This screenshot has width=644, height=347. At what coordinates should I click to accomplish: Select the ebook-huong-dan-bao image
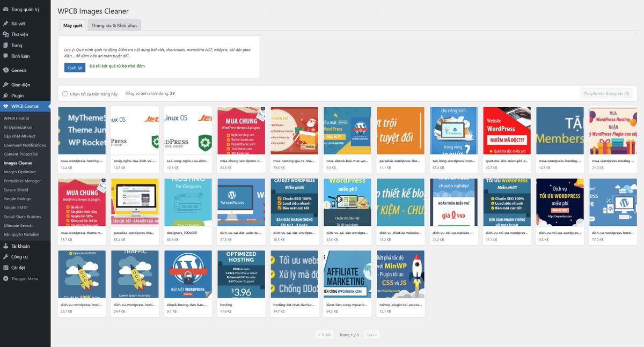188,274
